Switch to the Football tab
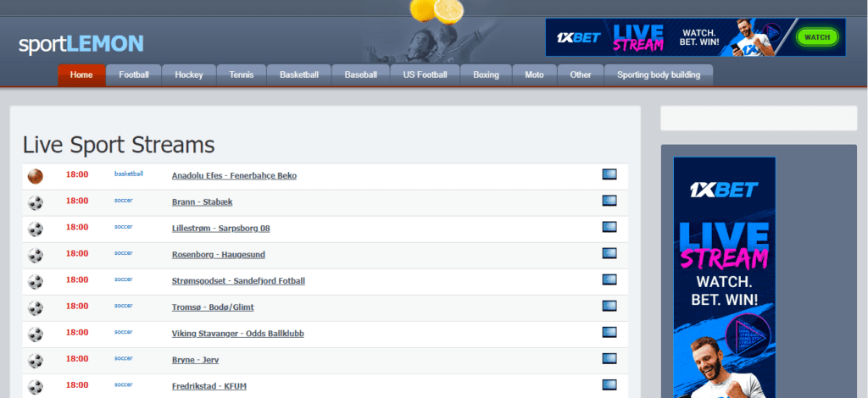Screen dimensions: 868x398 tap(134, 75)
